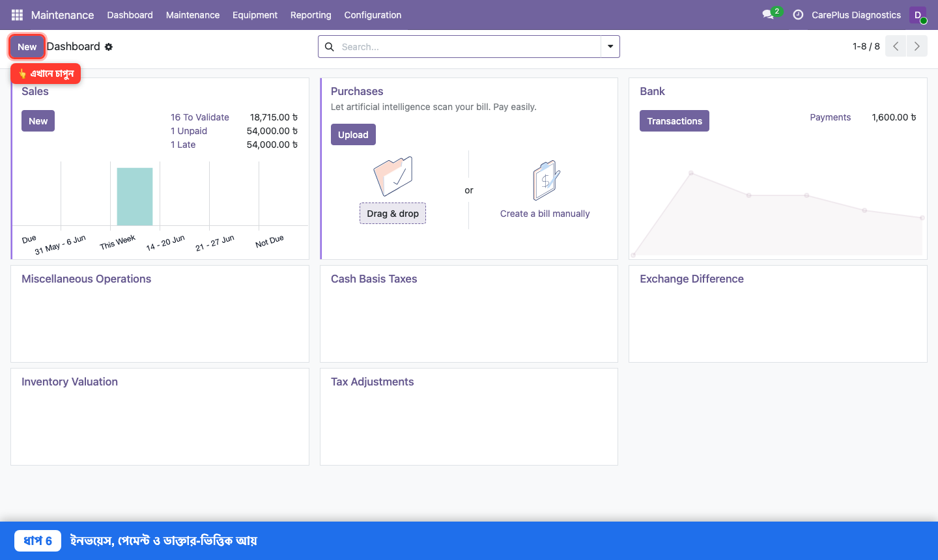Open Cash Basis Taxes card title

click(374, 279)
